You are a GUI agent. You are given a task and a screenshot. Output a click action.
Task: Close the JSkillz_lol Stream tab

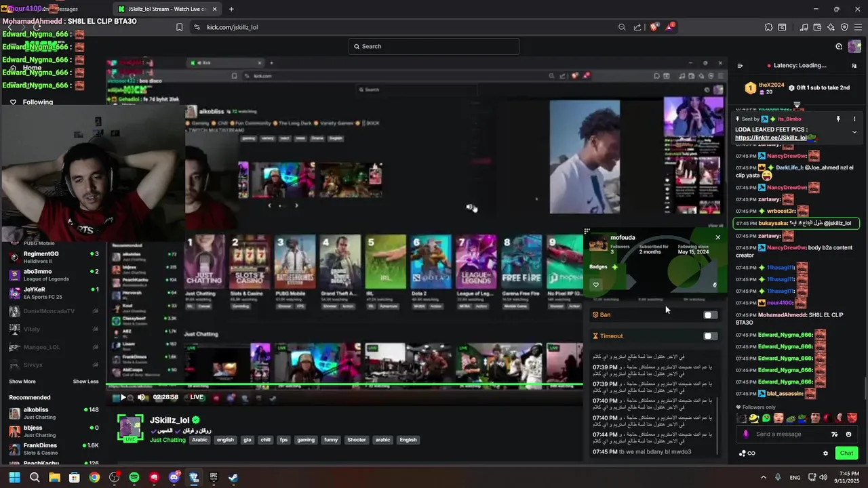pos(215,9)
